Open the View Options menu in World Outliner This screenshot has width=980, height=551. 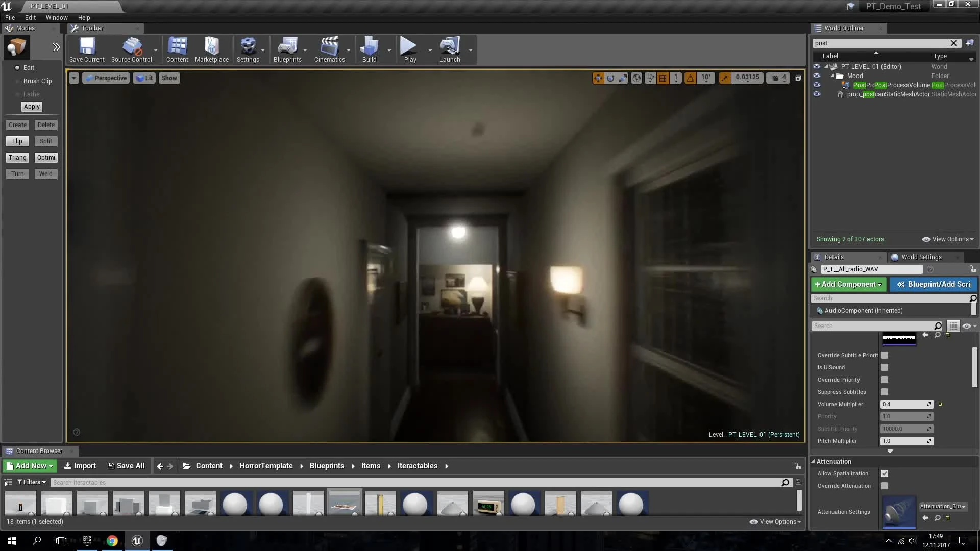(x=947, y=239)
